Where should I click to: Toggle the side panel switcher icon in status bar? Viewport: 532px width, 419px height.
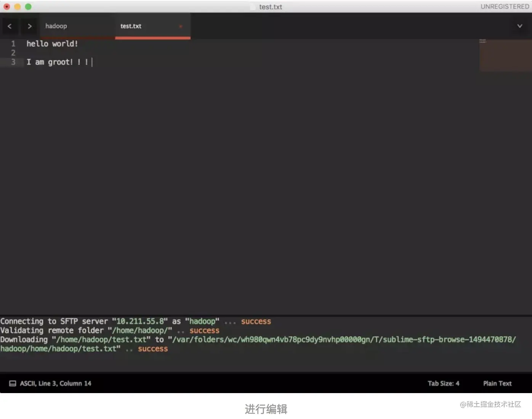(13, 384)
